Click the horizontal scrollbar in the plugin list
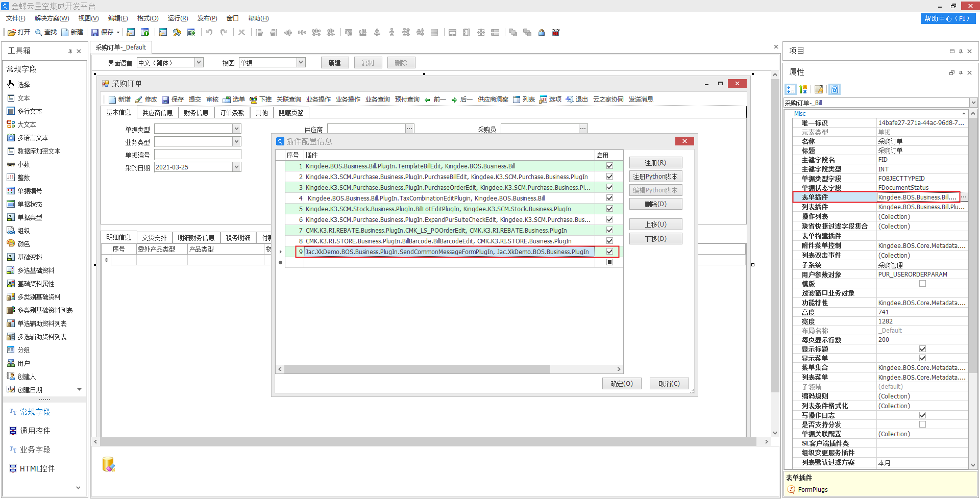 pos(417,369)
